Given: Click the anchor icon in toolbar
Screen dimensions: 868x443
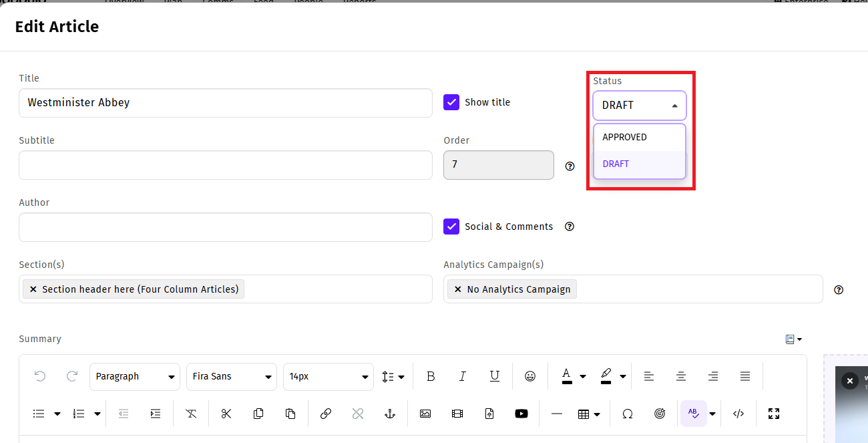Looking at the screenshot, I should pos(391,414).
